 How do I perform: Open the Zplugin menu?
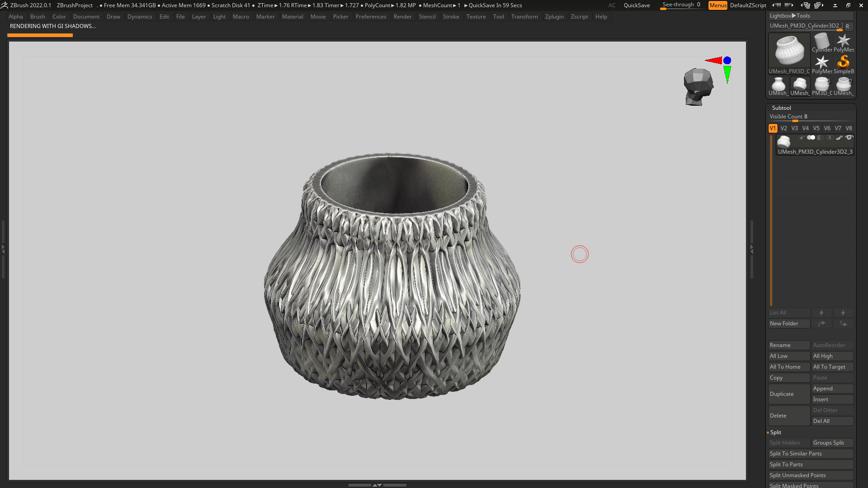coord(554,17)
